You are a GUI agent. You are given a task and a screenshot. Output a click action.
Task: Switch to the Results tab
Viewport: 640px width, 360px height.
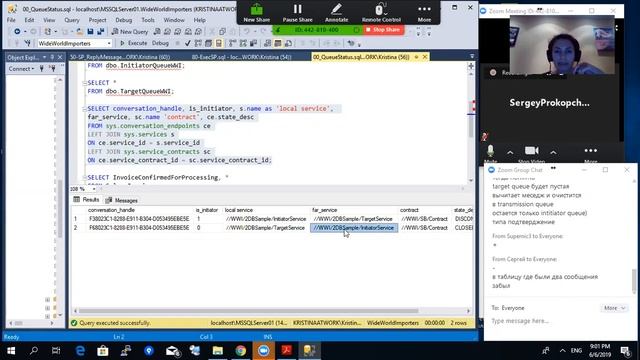(87, 200)
